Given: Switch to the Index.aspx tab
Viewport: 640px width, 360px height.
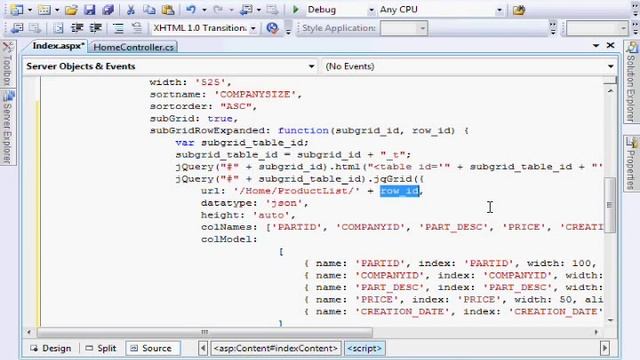Looking at the screenshot, I should point(58,46).
